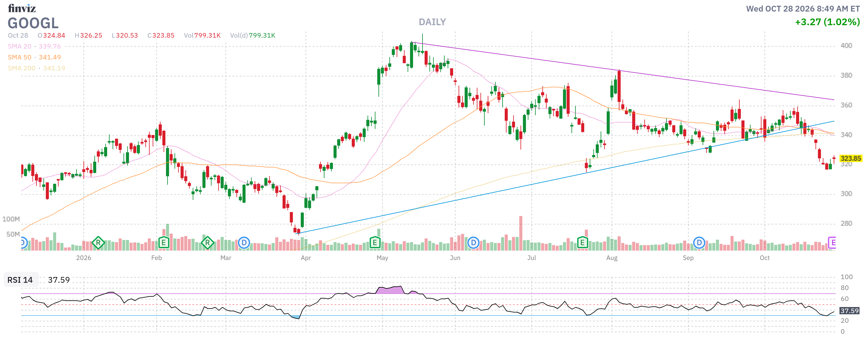The image size is (868, 341).
Task: Click the Vol 799.31K value
Action: tap(202, 35)
